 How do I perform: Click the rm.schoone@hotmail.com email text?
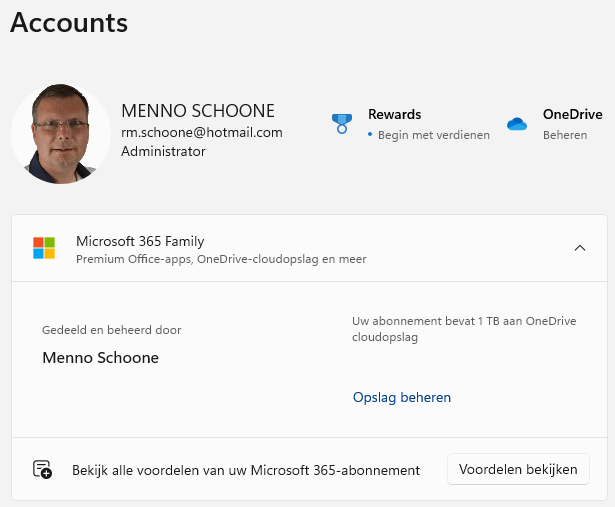tap(202, 133)
